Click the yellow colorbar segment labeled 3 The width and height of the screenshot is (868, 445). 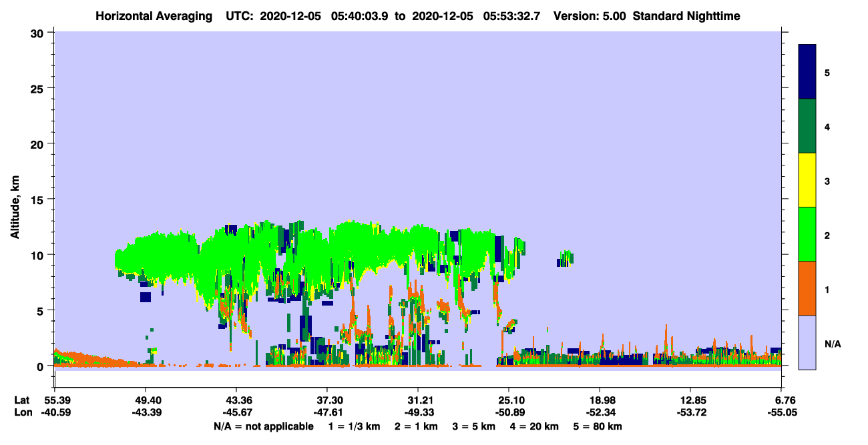click(807, 180)
